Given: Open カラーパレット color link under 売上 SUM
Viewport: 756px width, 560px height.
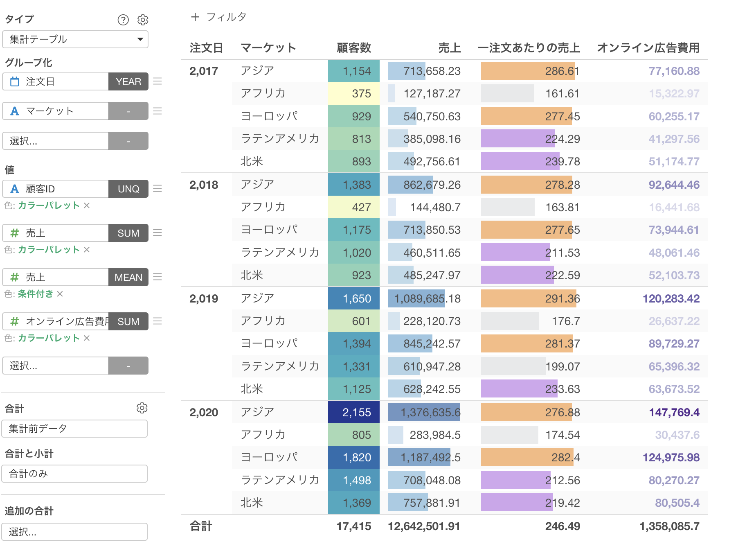Looking at the screenshot, I should click(49, 250).
